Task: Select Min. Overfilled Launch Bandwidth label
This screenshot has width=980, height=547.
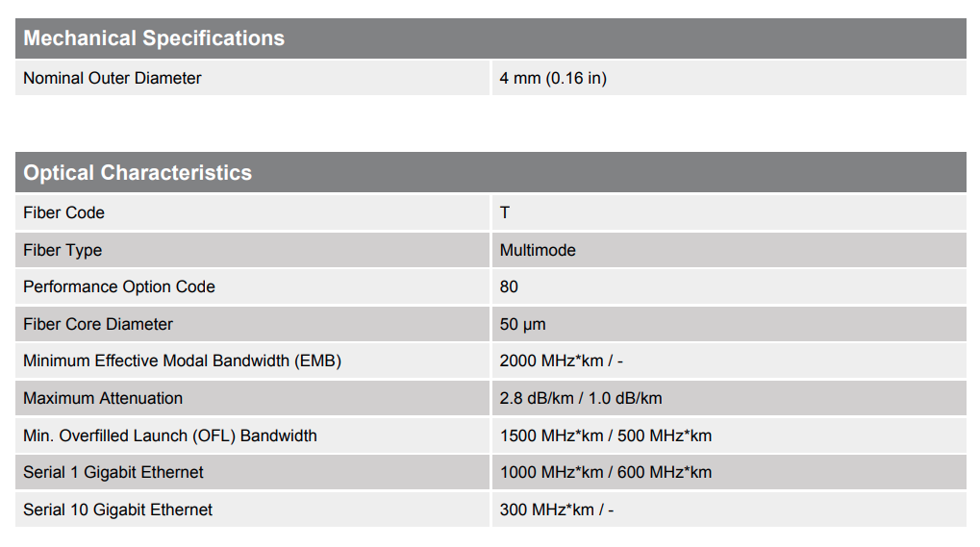Action: (170, 435)
